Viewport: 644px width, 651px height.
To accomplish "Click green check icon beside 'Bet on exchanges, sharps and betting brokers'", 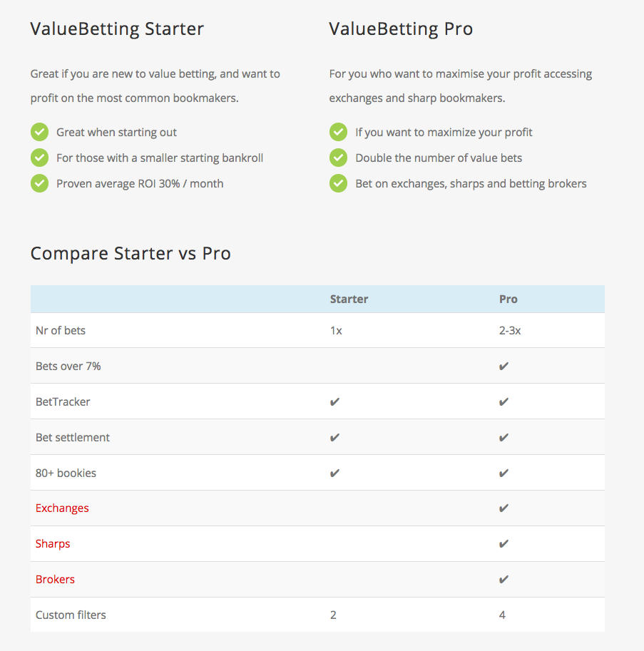I will (x=338, y=183).
